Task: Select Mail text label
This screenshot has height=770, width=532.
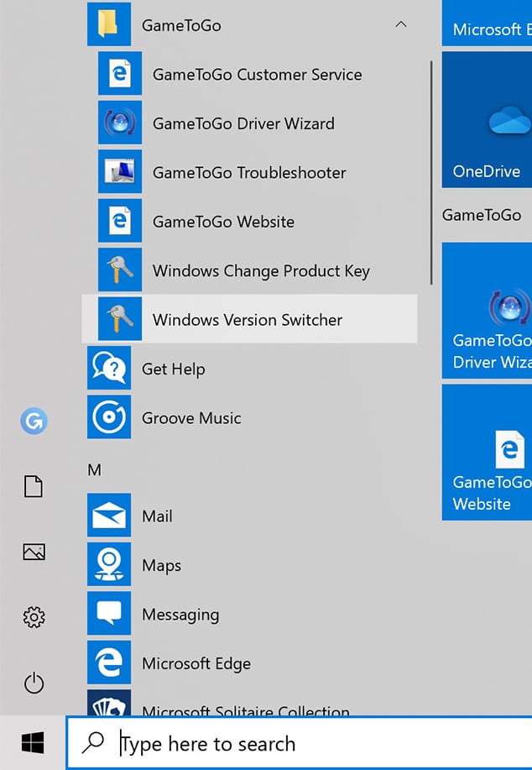Action: (157, 516)
